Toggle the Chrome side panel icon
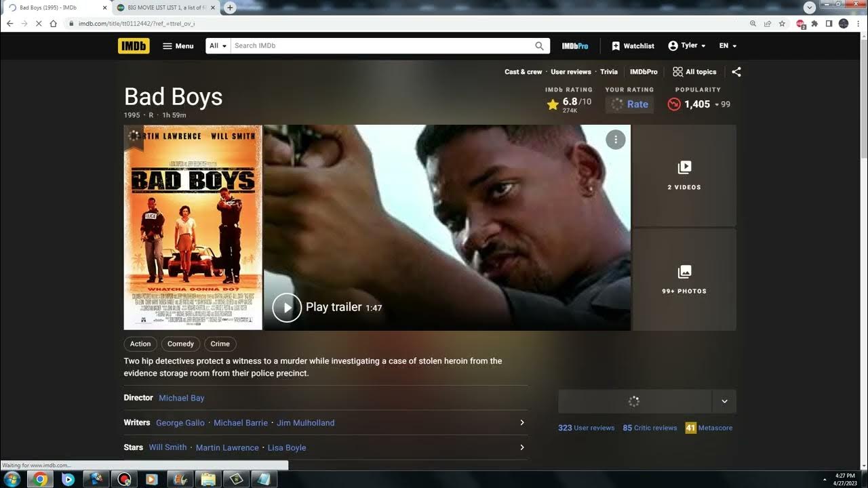Screen dimensions: 868x488 click(829, 23)
